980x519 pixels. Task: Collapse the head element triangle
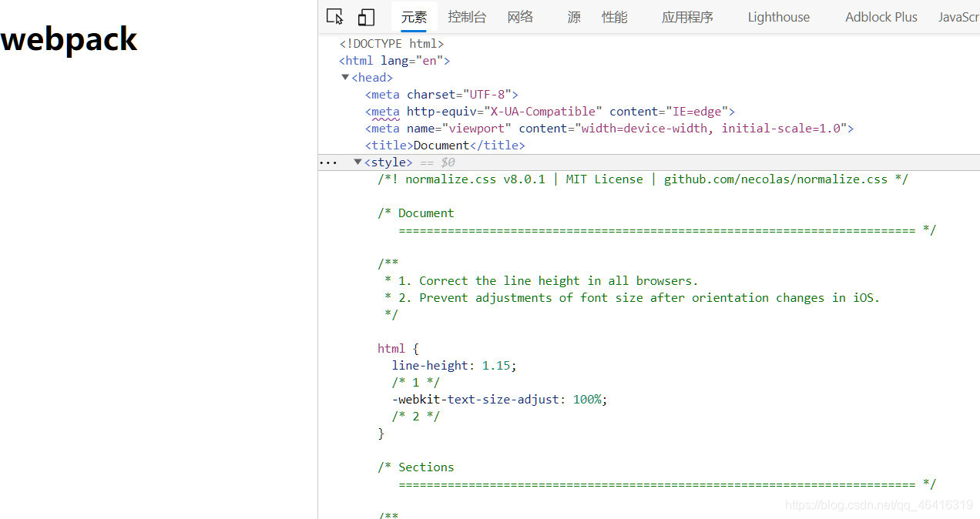coord(345,77)
